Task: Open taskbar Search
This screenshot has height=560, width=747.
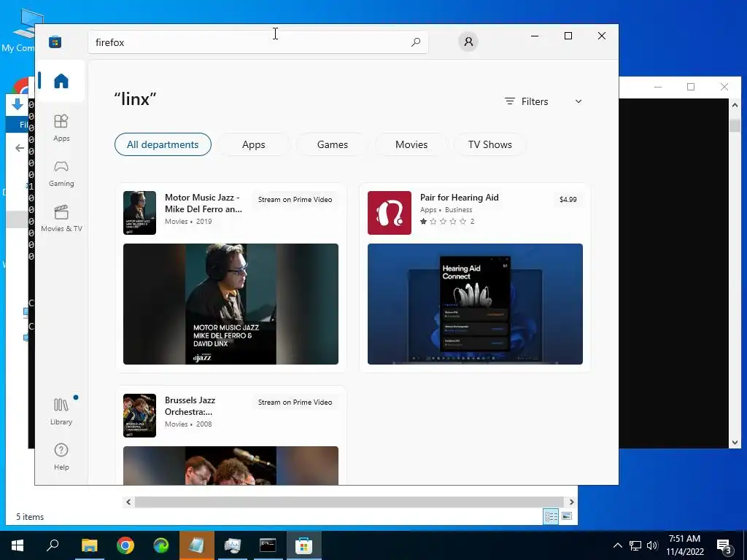Action: coord(53,545)
